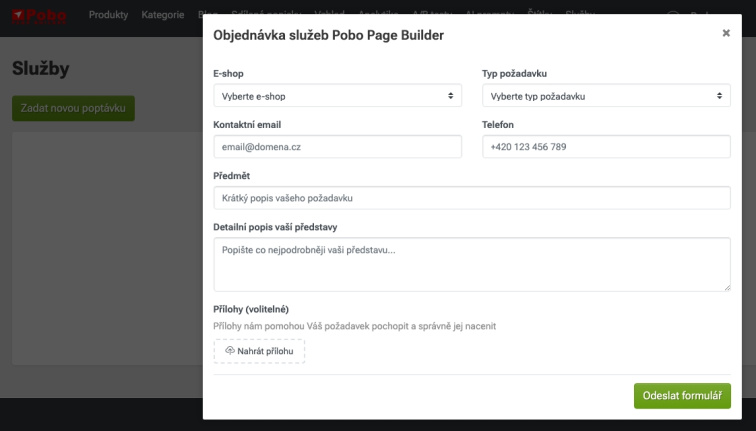Close the order dialog with the X
This screenshot has height=431, width=756.
click(726, 33)
